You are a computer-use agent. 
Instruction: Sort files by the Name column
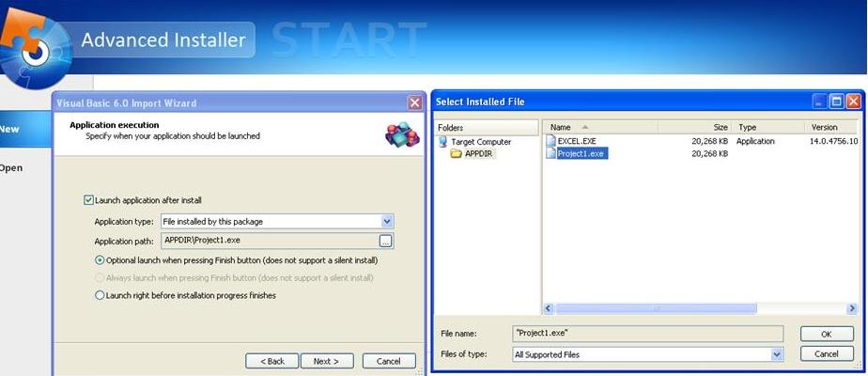(x=600, y=127)
